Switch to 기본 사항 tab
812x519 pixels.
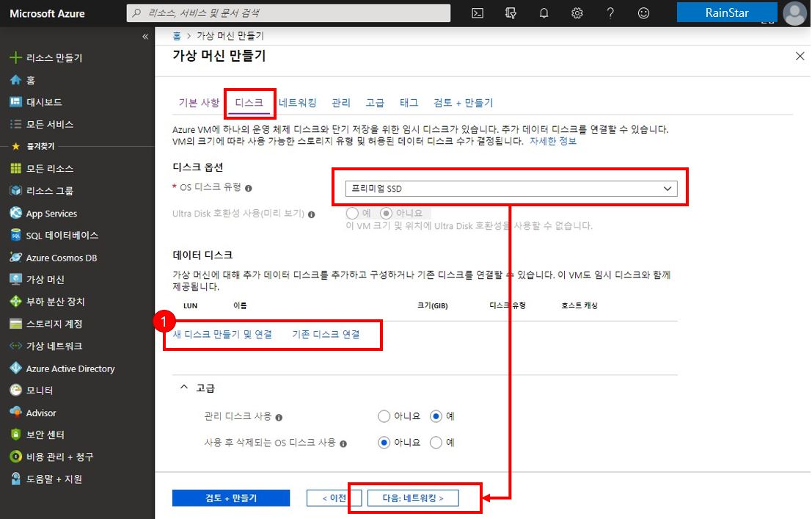tap(199, 103)
